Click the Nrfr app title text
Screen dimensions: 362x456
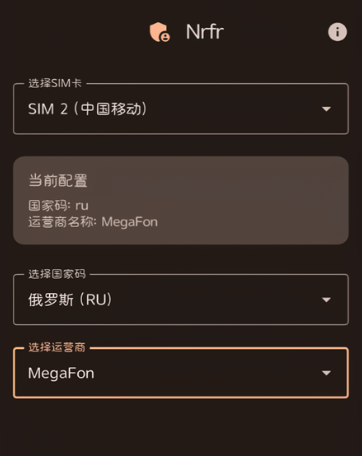pyautogui.click(x=205, y=32)
